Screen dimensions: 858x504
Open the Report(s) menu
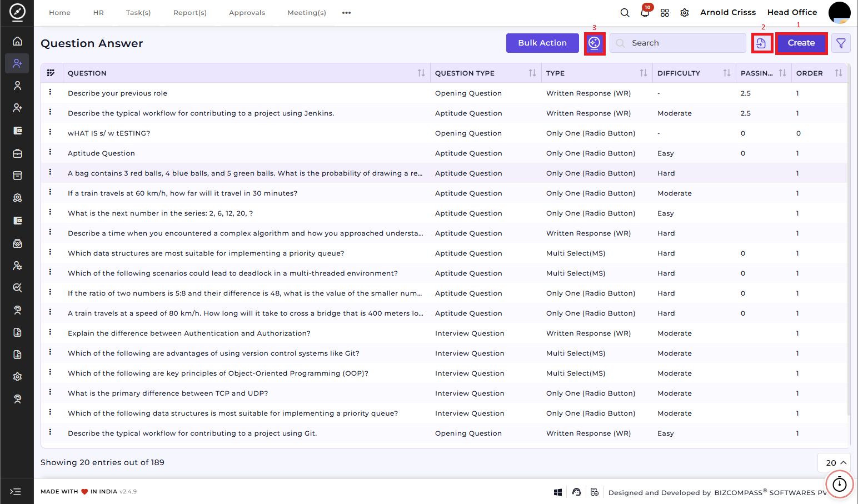[x=190, y=13]
